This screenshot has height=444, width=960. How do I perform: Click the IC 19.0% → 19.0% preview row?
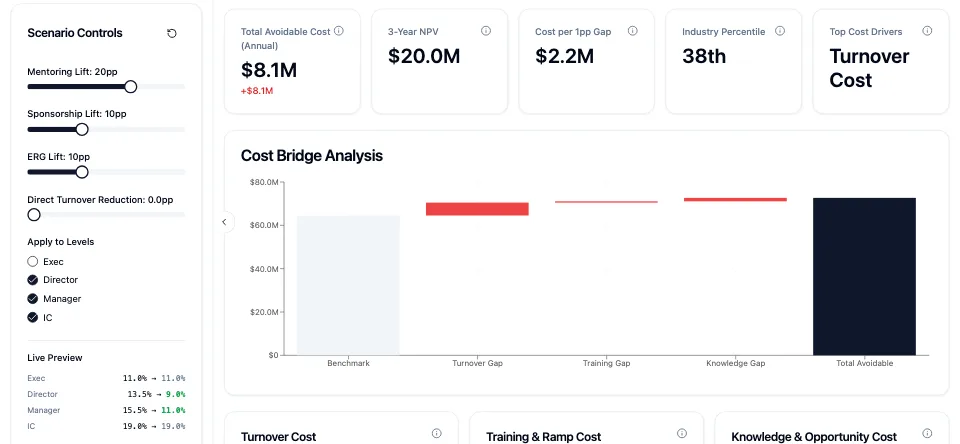point(106,426)
